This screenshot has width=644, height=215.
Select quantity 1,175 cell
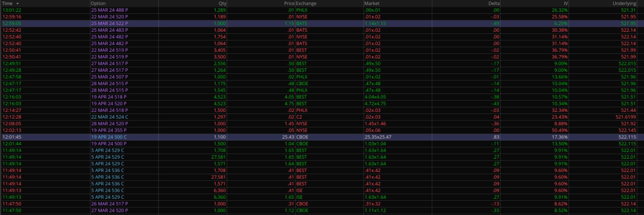pyautogui.click(x=219, y=83)
